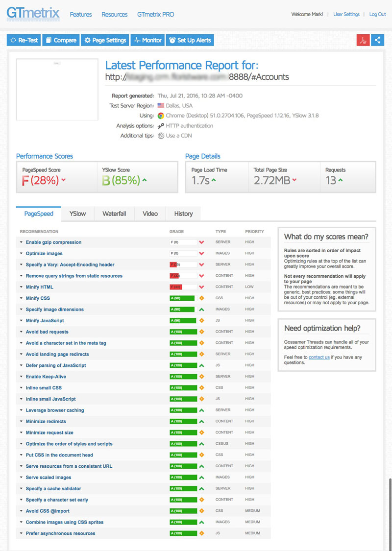The width and height of the screenshot is (392, 551).
Task: Expand the Optimize images recommendation
Action: pos(44,254)
